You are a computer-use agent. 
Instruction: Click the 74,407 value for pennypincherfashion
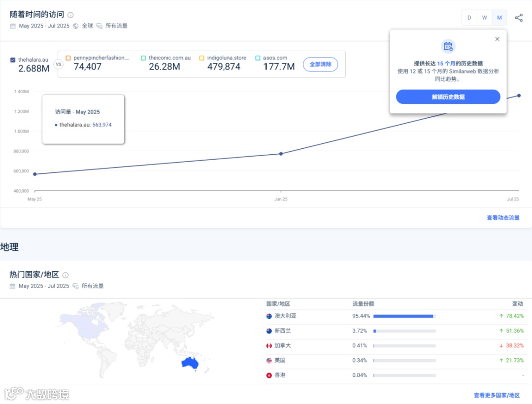[88, 67]
